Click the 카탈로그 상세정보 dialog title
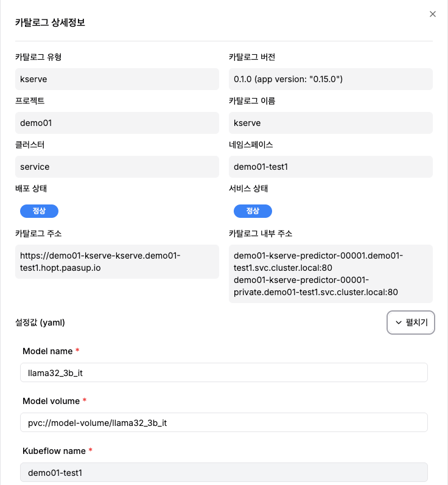The width and height of the screenshot is (448, 485). [x=50, y=23]
